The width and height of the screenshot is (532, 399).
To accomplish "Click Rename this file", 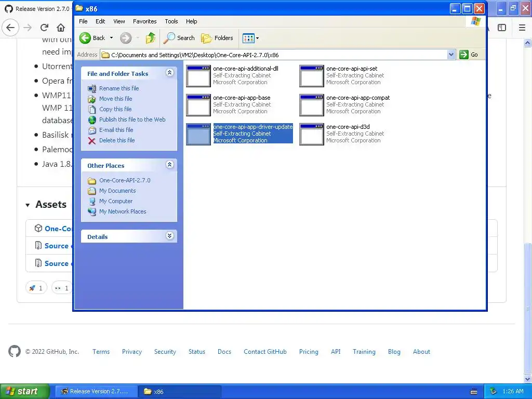I will [x=119, y=88].
